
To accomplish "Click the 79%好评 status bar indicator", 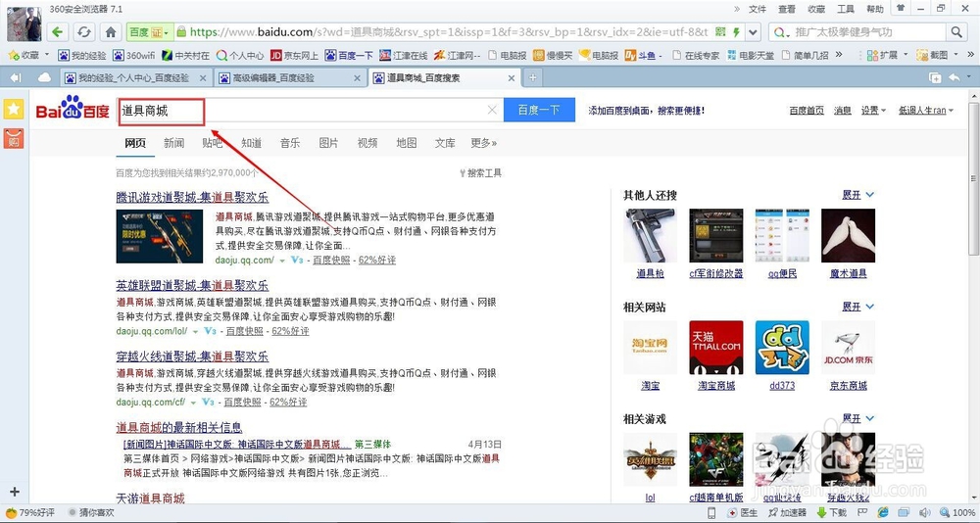I will 30,513.
